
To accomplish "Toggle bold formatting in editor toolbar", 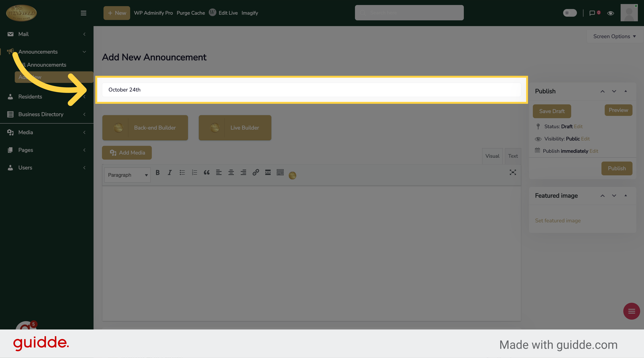I will (158, 172).
